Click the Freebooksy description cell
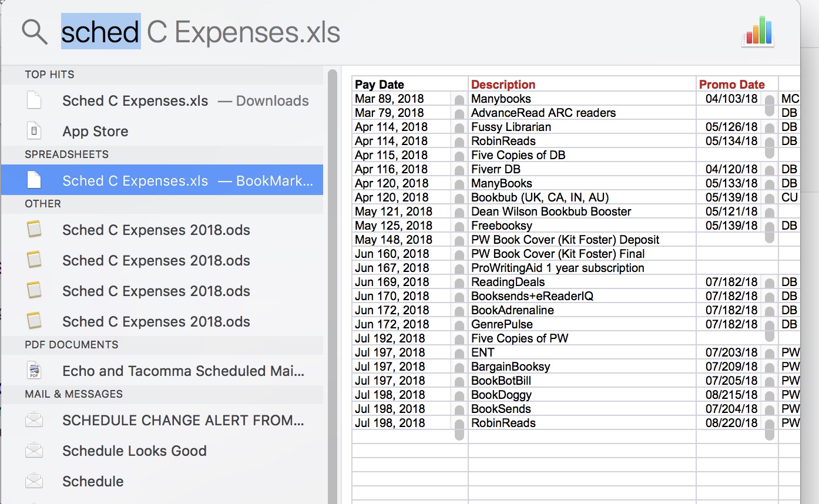Image resolution: width=819 pixels, height=504 pixels. click(x=582, y=226)
